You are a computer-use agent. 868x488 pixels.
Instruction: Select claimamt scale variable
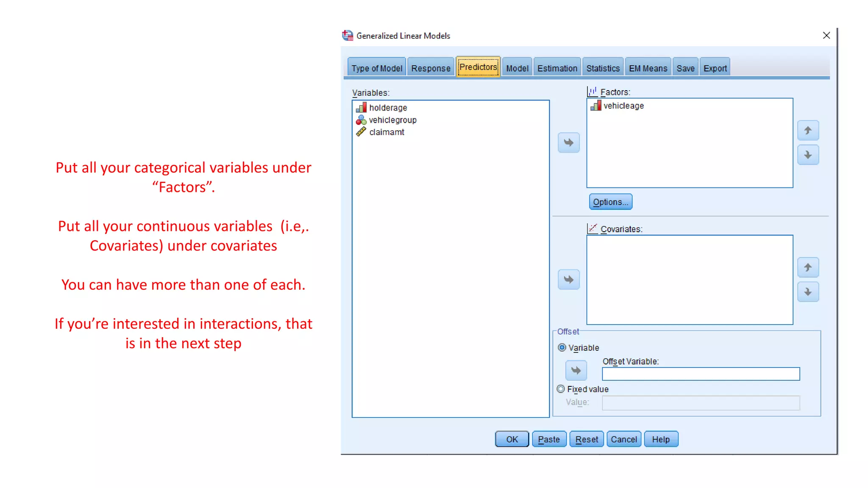click(386, 132)
